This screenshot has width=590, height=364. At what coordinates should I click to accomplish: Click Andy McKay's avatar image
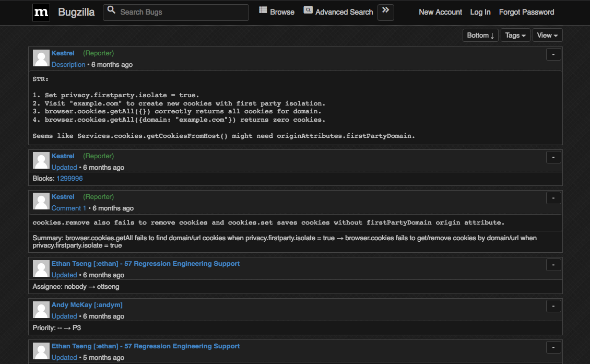[x=41, y=309]
